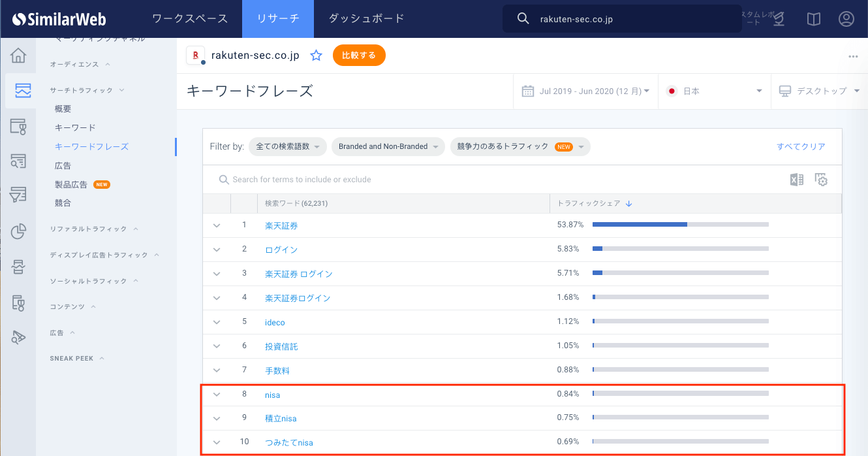868x456 pixels.
Task: Expand the row for 楽天証券 keyword
Action: tap(217, 225)
